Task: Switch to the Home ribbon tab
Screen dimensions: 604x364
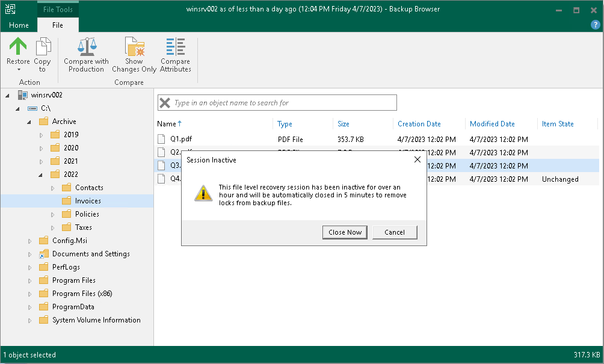Action: tap(18, 25)
